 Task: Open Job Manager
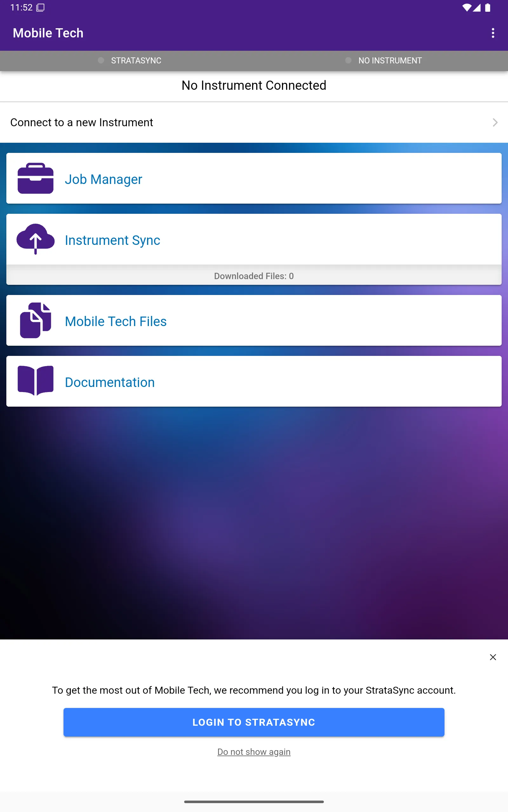(254, 179)
